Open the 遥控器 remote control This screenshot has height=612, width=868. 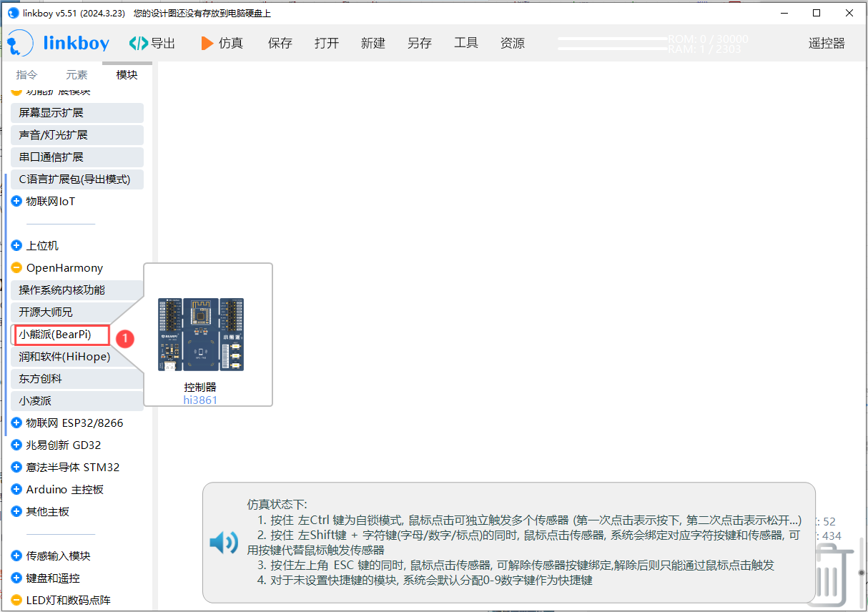(x=827, y=44)
